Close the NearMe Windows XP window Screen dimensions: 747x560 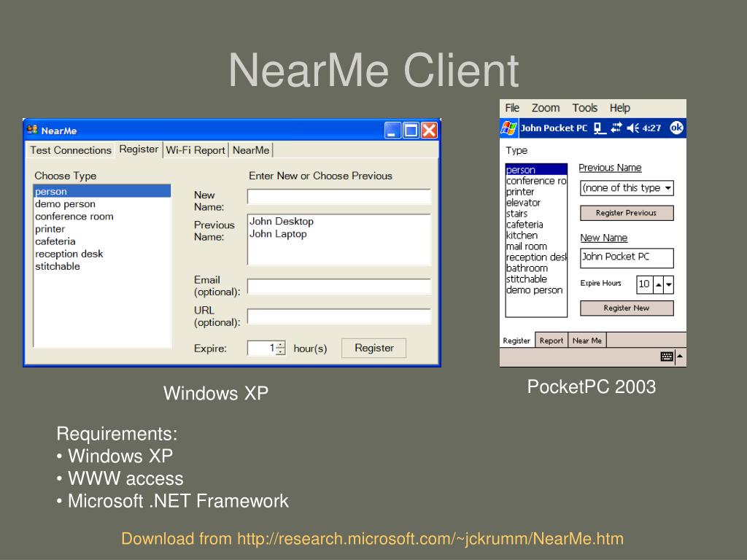point(429,130)
